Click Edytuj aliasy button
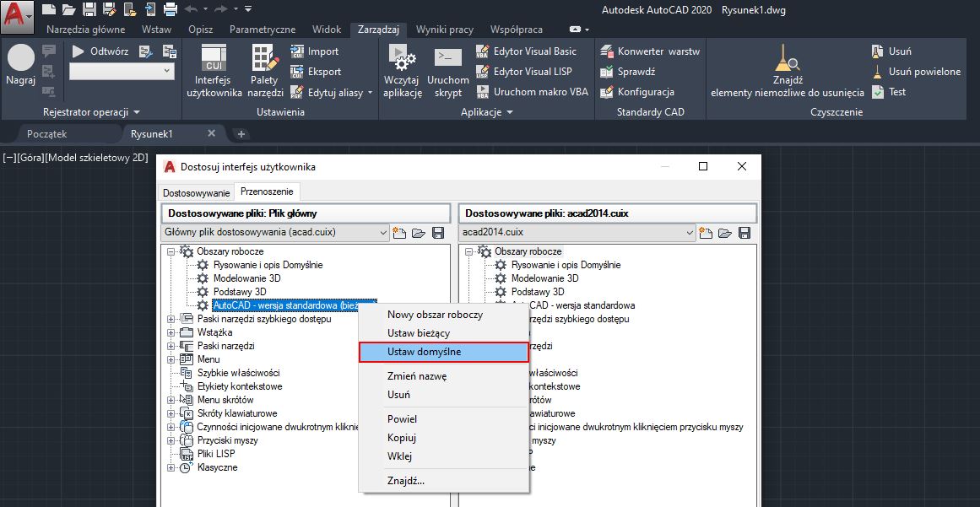 327,92
